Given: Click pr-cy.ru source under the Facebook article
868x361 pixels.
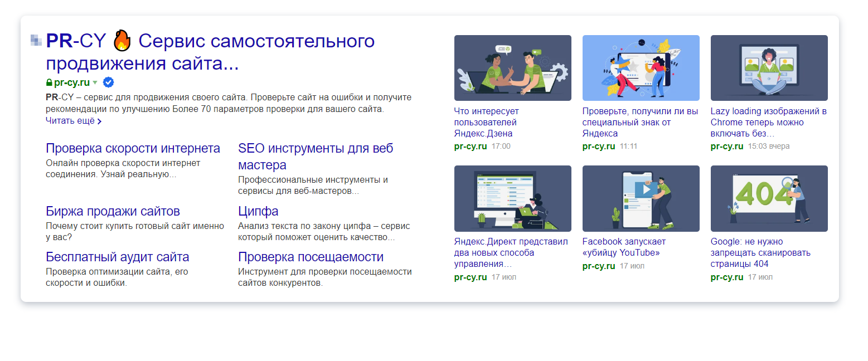Looking at the screenshot, I should (x=599, y=266).
